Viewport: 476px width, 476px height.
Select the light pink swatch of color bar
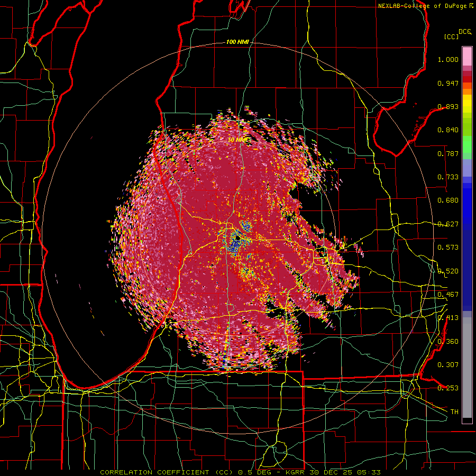point(467,56)
